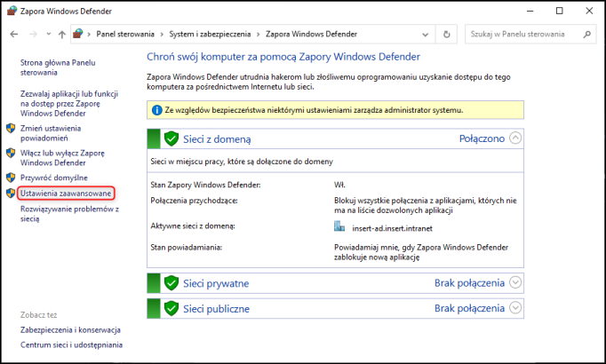Open 'Centrum sieci i udostępniania' link

pos(71,344)
